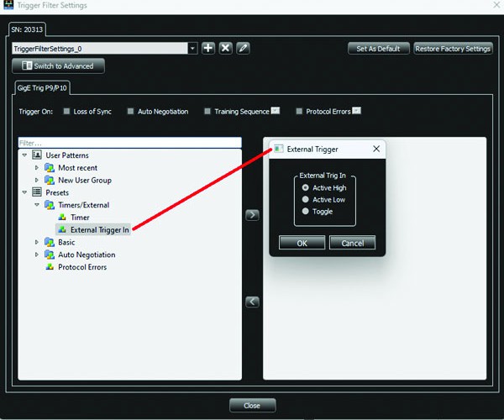Expand the Basic presets group
The width and height of the screenshot is (504, 420).
[x=37, y=242]
